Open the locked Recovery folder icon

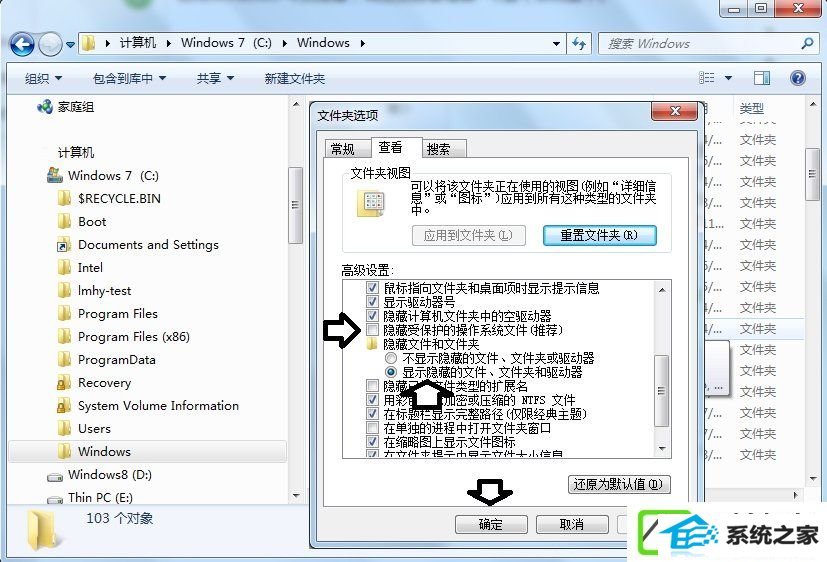tap(64, 383)
